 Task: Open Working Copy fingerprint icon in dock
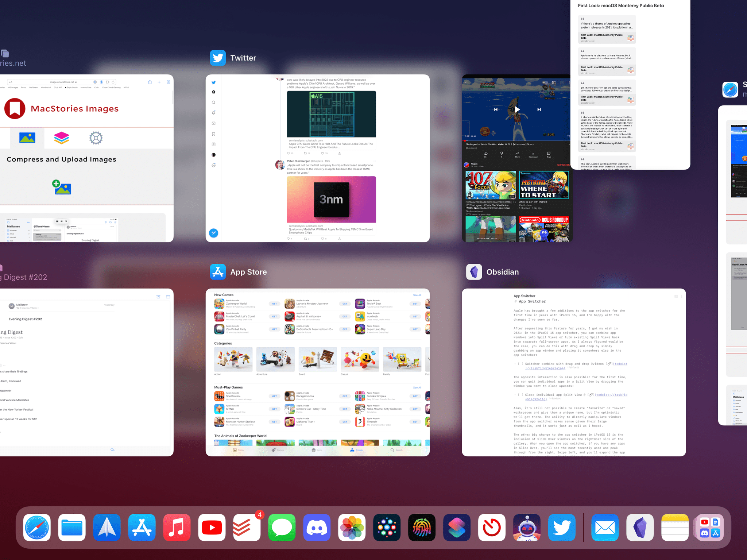(422, 527)
